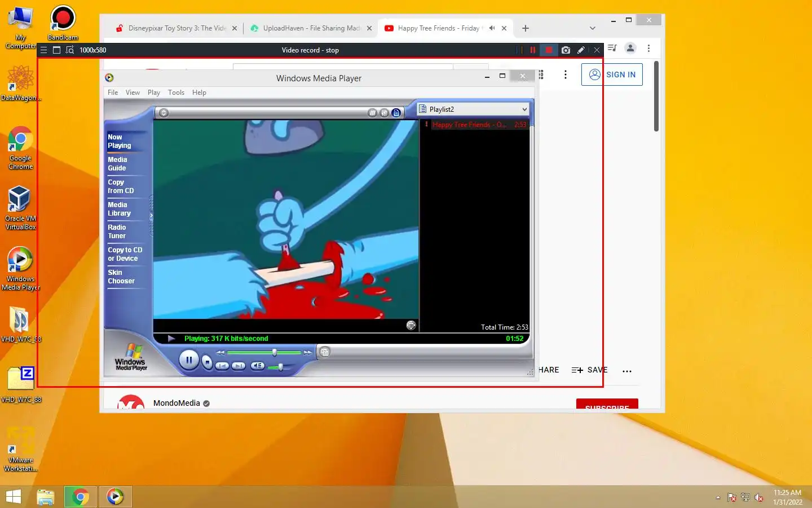Click the YouTube SIGN IN button
Image resolution: width=812 pixels, height=508 pixels.
(x=612, y=75)
